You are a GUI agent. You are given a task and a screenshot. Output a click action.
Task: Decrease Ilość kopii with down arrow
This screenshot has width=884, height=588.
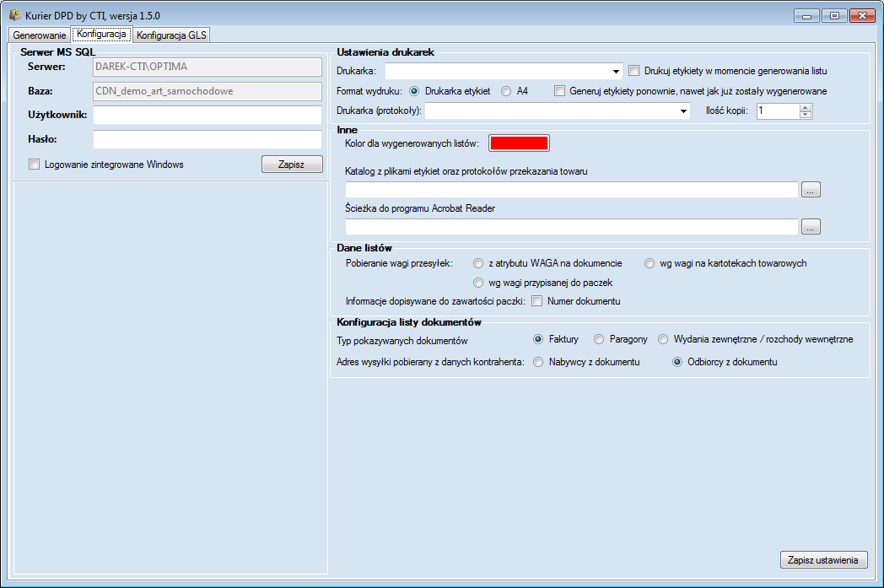[806, 115]
